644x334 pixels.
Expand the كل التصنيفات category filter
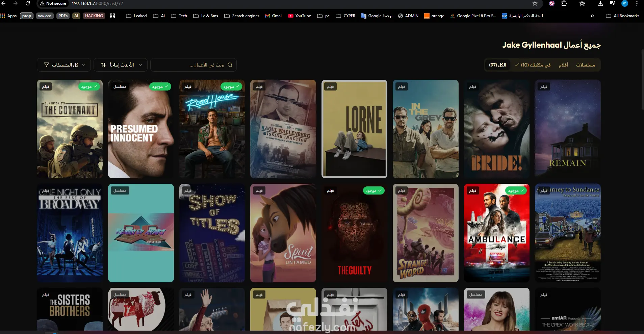tap(64, 65)
